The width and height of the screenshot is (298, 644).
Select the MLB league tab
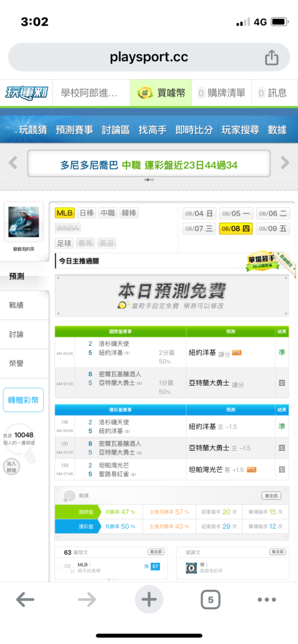(65, 213)
